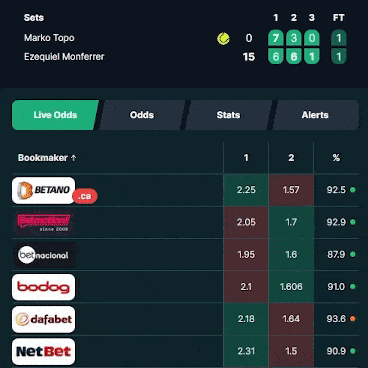Open the Betnacional bookmaker logo
This screenshot has width=368, height=368.
[x=44, y=255]
